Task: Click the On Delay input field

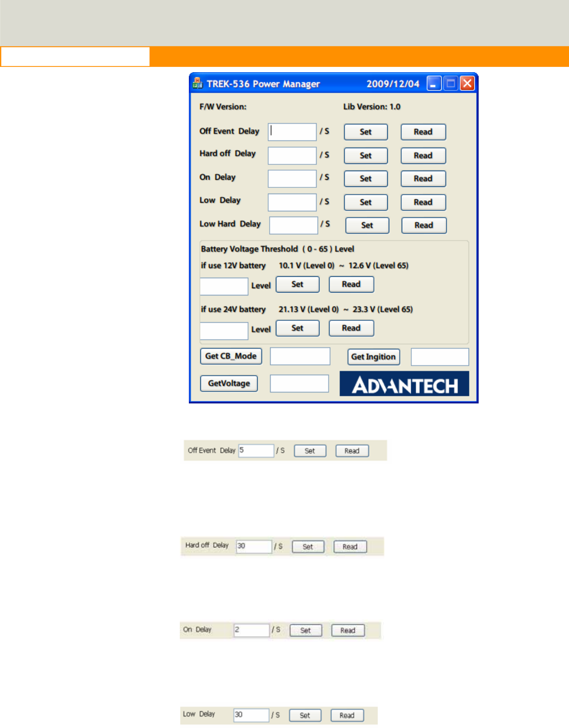Action: pos(292,179)
